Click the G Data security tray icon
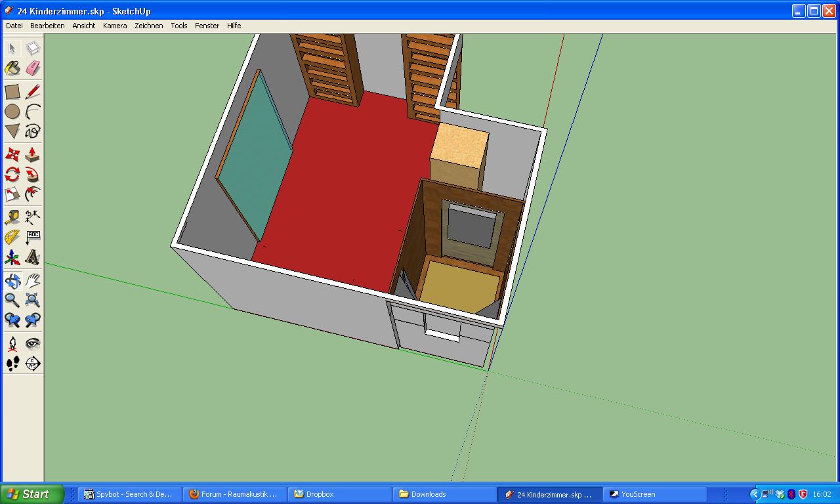This screenshot has height=504, width=840. click(803, 494)
